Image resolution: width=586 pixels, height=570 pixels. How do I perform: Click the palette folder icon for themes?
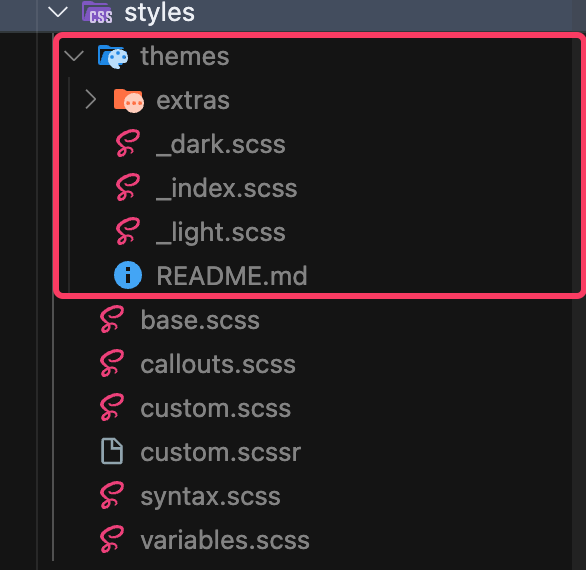[x=113, y=56]
